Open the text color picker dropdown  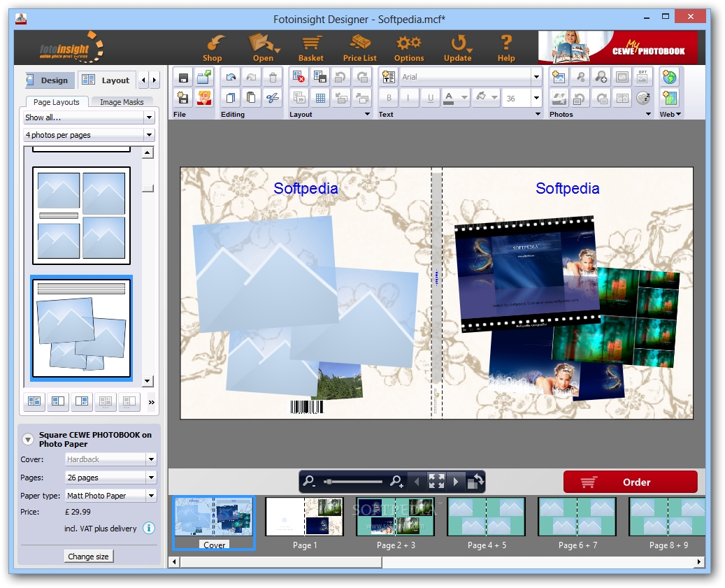(x=464, y=98)
